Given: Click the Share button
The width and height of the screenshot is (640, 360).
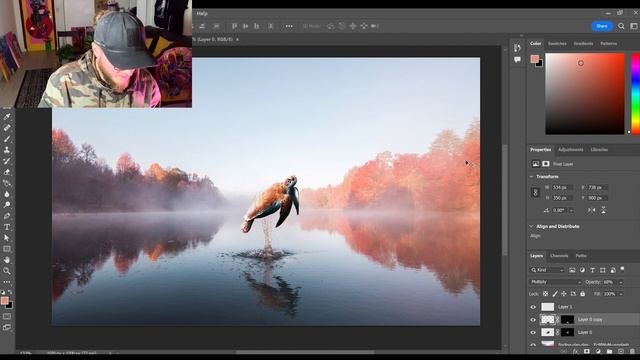Looking at the screenshot, I should [x=602, y=26].
